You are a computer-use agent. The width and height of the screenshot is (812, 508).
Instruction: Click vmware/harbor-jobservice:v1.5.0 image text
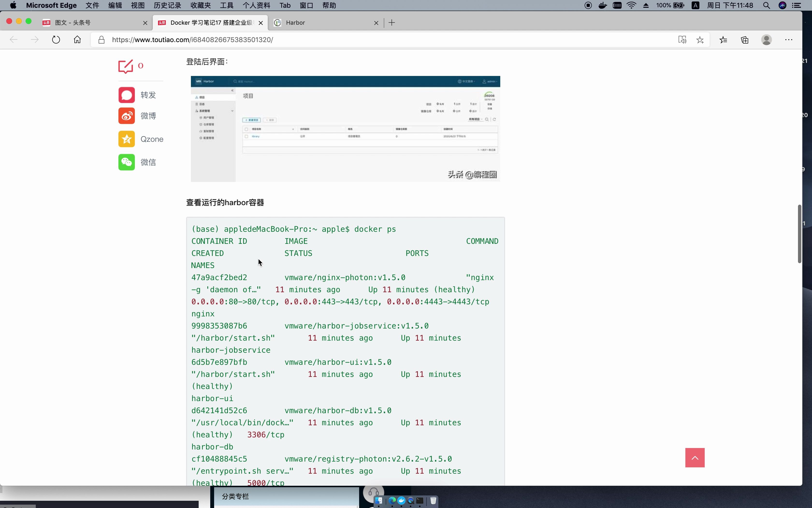tap(356, 326)
